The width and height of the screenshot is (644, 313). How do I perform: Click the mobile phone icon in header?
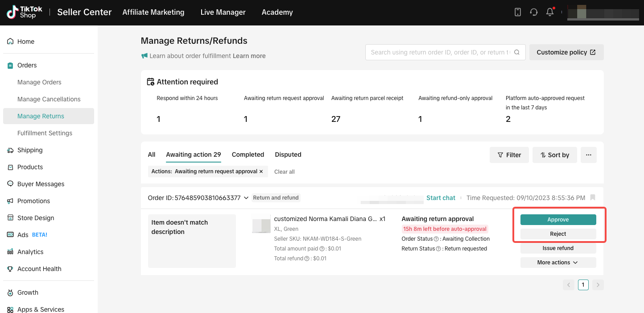(517, 12)
